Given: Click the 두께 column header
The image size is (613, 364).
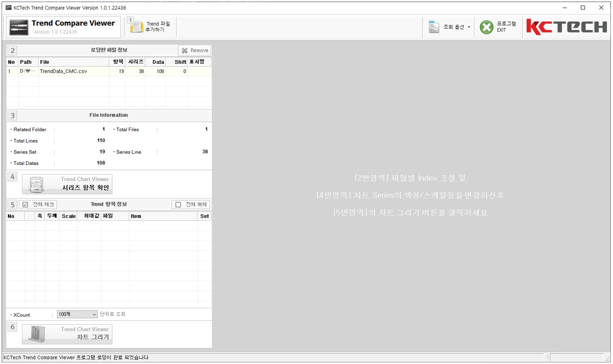Looking at the screenshot, I should (x=52, y=216).
